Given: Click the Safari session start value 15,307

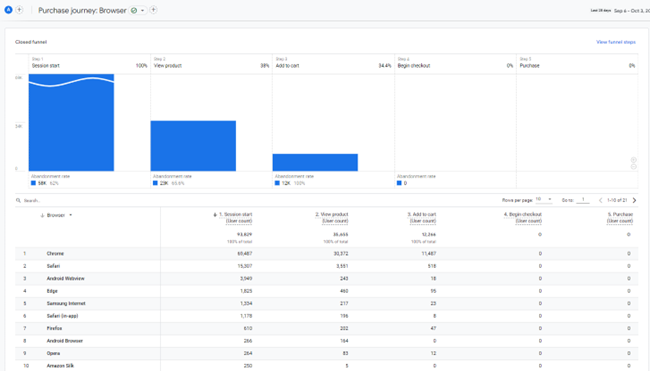Looking at the screenshot, I should (245, 266).
